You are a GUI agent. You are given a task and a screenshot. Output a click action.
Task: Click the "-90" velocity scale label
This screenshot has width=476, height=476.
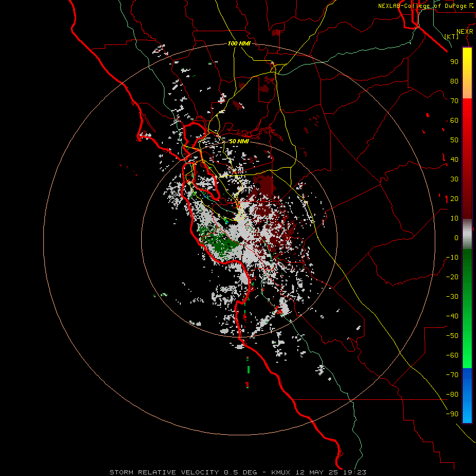point(452,414)
